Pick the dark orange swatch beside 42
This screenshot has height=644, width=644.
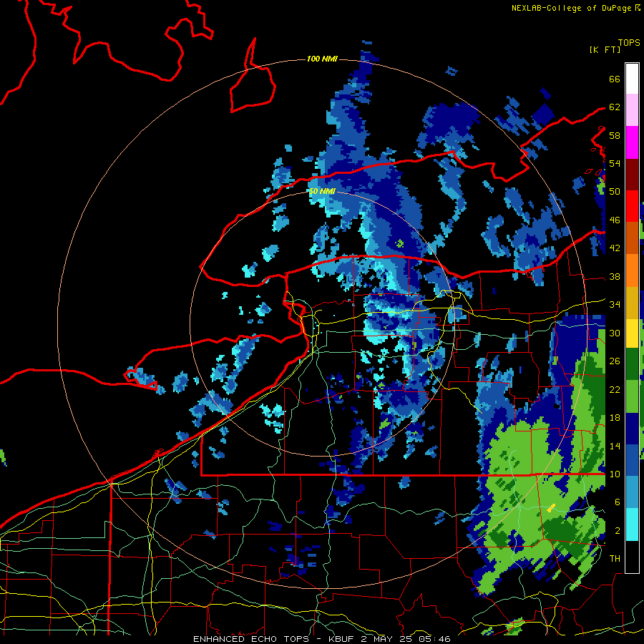632,238
